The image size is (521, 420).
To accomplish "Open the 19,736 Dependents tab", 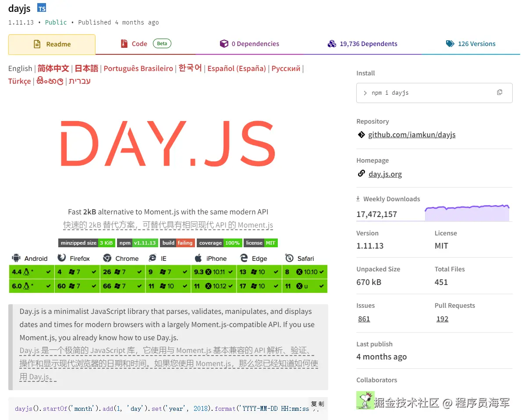I will (x=362, y=44).
